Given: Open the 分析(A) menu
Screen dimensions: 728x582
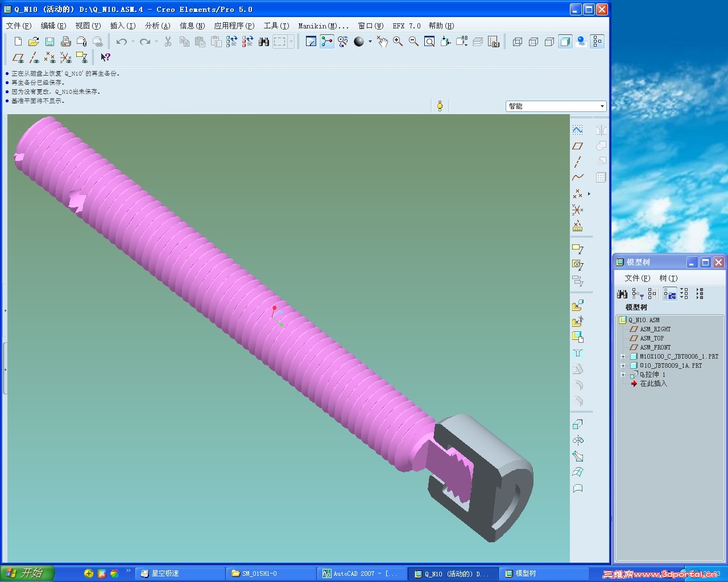Looking at the screenshot, I should [x=158, y=26].
